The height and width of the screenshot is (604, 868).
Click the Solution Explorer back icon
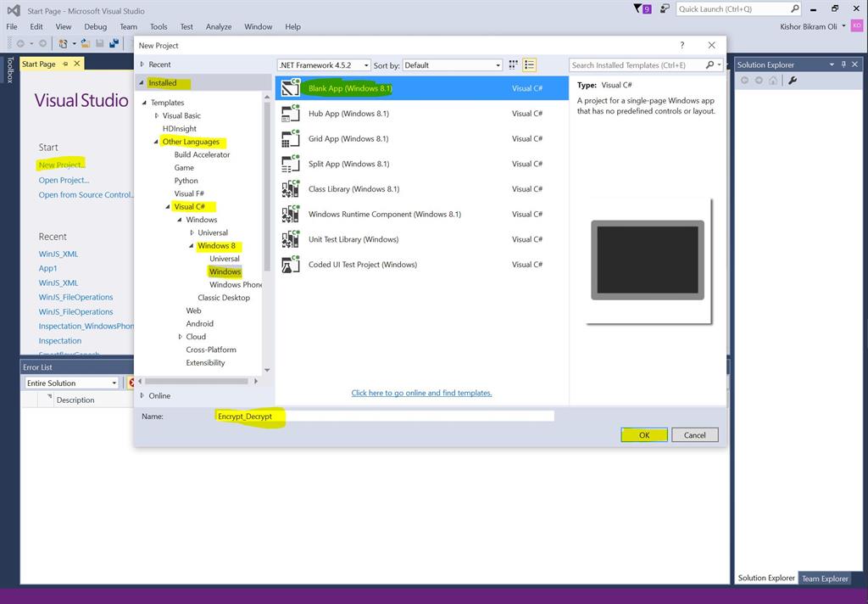(744, 81)
